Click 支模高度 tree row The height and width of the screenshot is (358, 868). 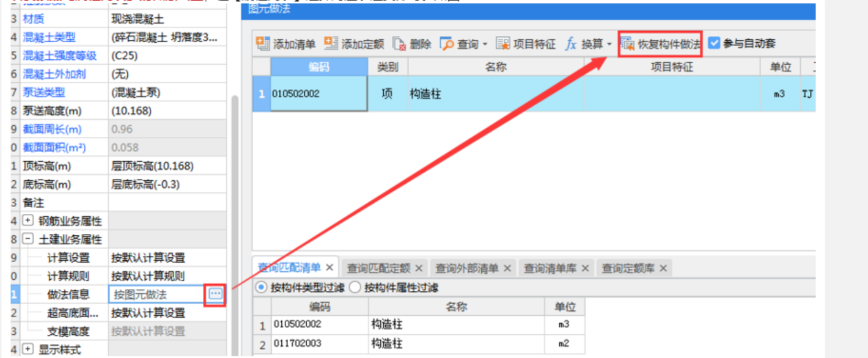[68, 331]
